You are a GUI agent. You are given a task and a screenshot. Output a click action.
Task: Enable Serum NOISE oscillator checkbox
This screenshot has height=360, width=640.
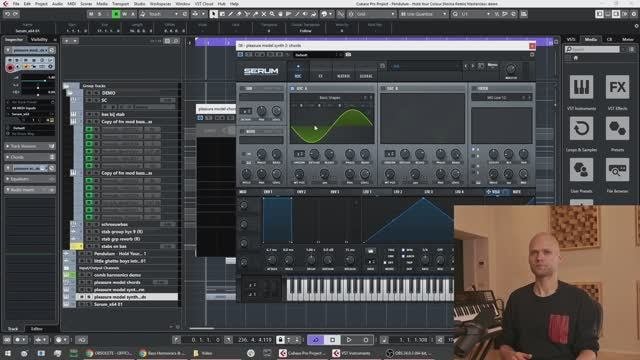242,131
